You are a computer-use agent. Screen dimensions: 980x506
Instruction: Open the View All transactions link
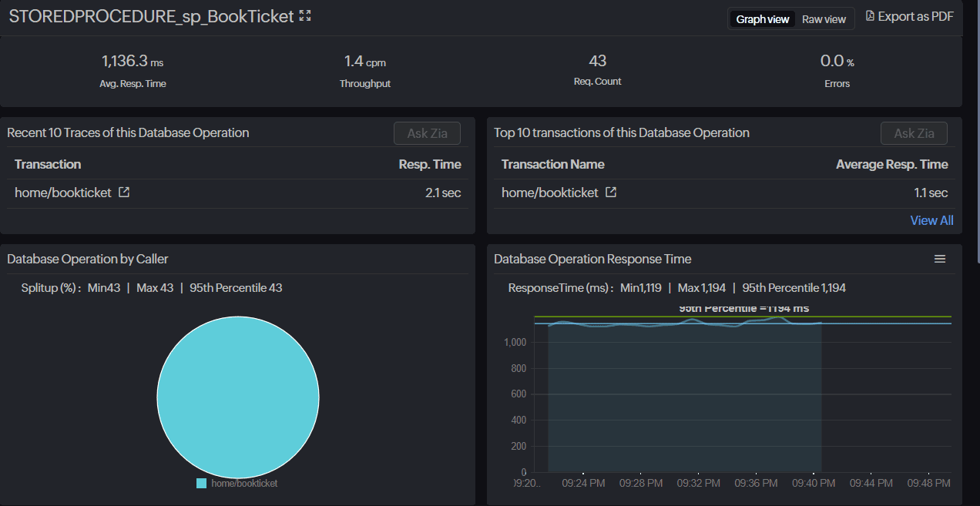tap(931, 220)
